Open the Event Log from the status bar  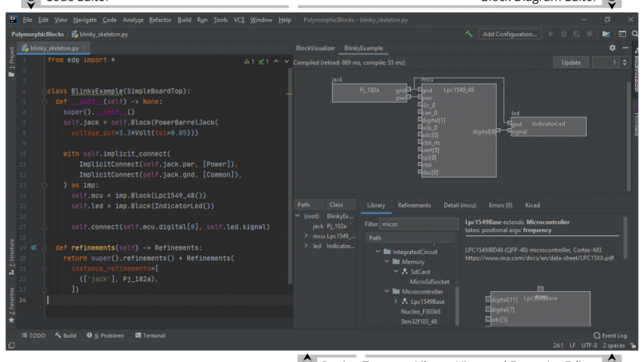(609, 336)
